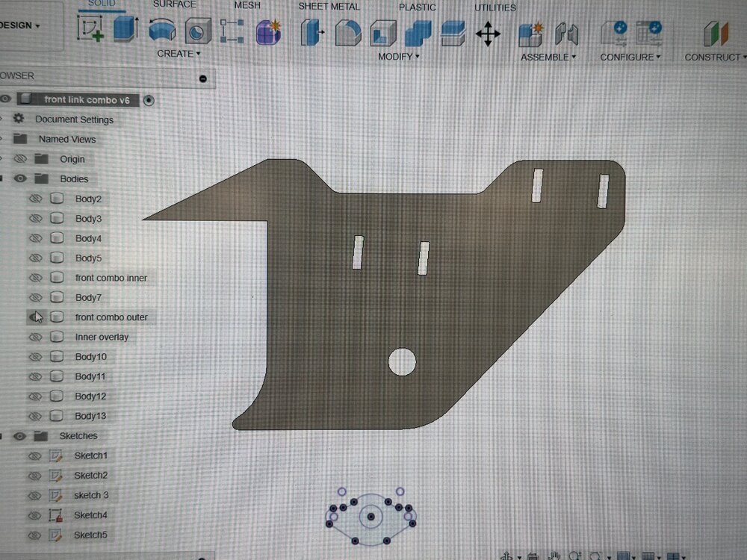Select the Joint tool icon
The image size is (747, 560).
[x=566, y=34]
